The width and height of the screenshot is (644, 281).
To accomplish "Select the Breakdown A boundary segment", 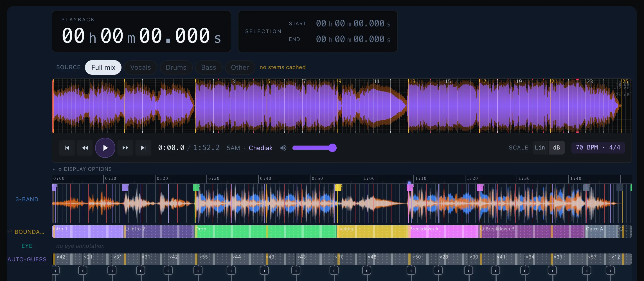I will tap(443, 232).
